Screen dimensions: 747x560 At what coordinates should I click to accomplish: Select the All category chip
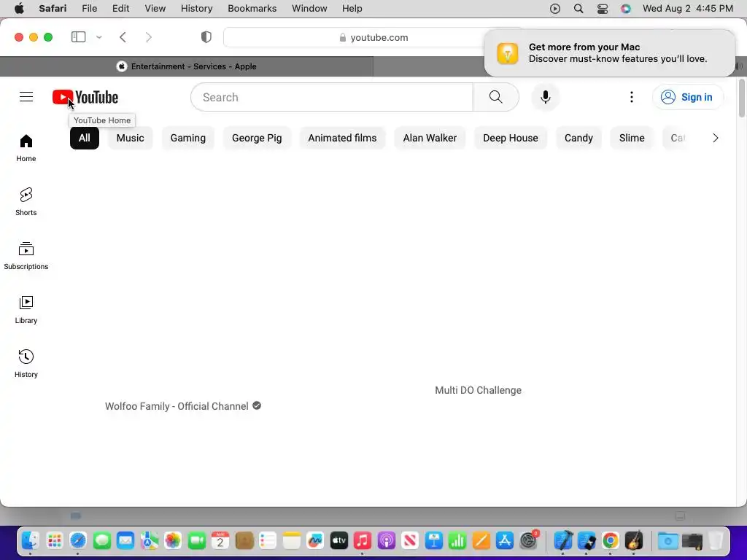85,138
